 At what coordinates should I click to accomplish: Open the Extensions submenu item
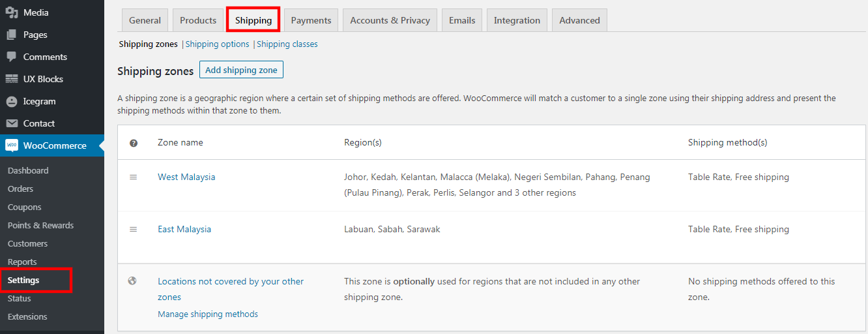coord(27,316)
